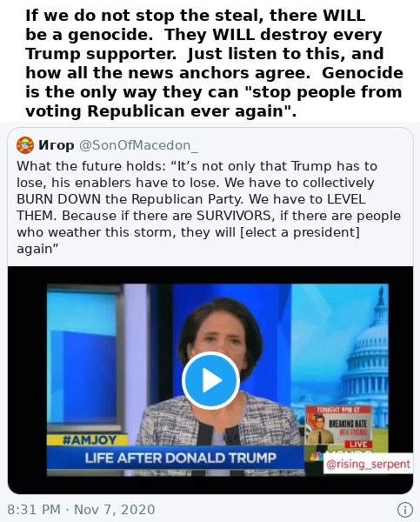Image resolution: width=420 pixels, height=522 pixels.
Task: Open Игор's profile avatar
Action: 25,145
